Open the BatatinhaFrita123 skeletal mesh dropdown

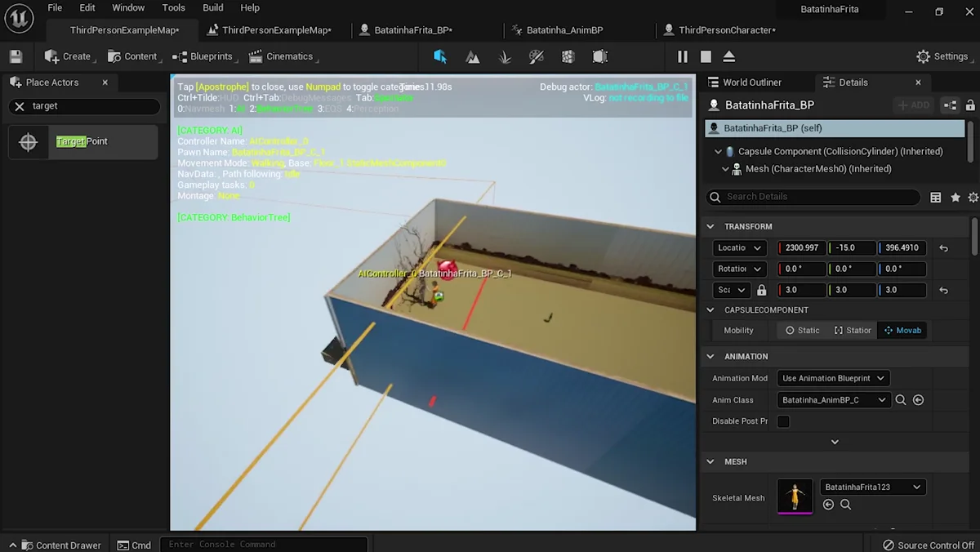873,487
